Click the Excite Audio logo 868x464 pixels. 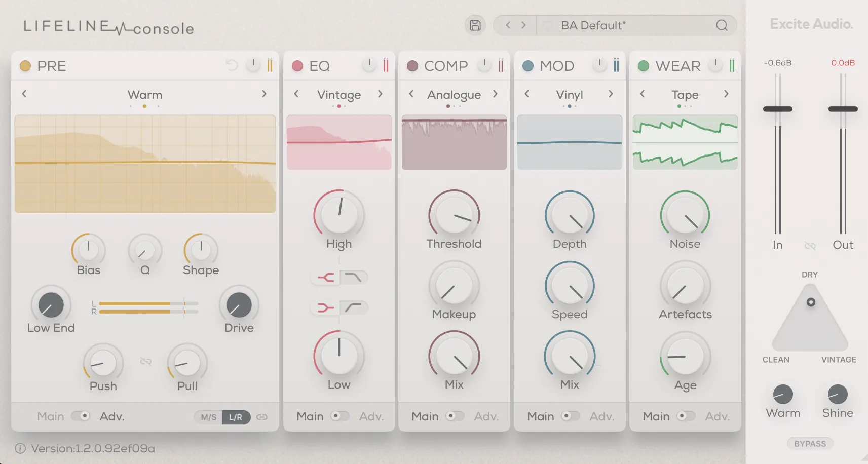click(x=810, y=24)
